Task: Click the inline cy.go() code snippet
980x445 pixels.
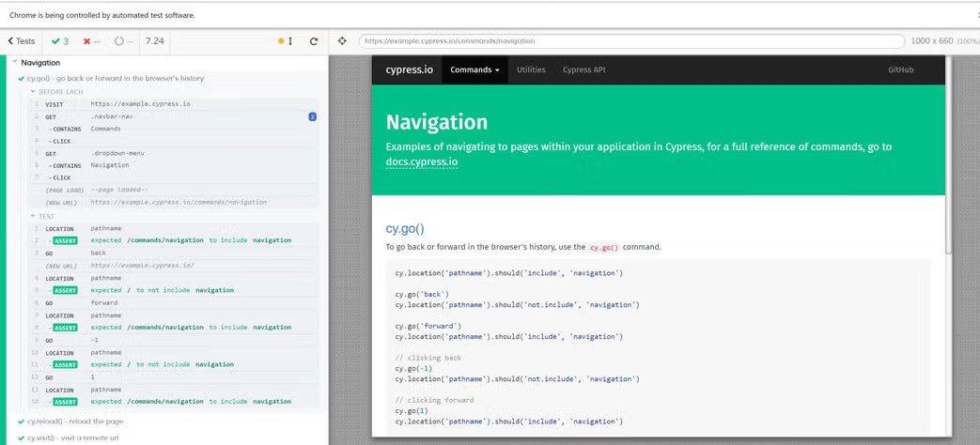Action: coord(604,247)
